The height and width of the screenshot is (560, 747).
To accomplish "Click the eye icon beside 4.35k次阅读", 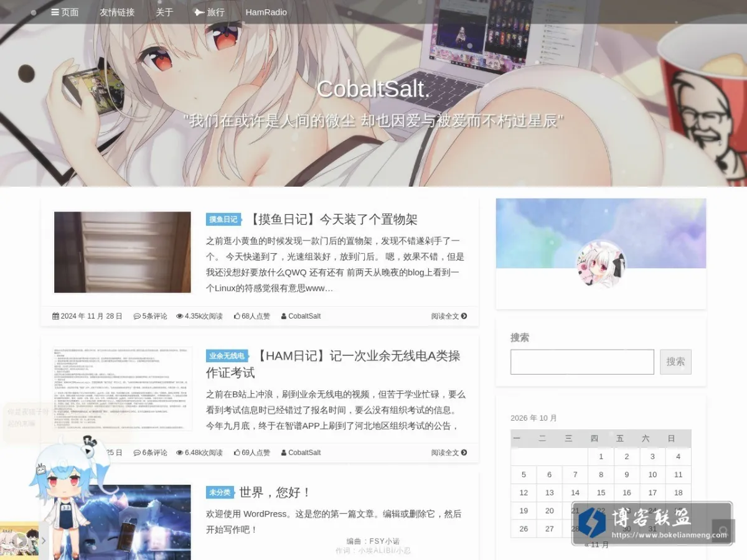I will point(180,316).
